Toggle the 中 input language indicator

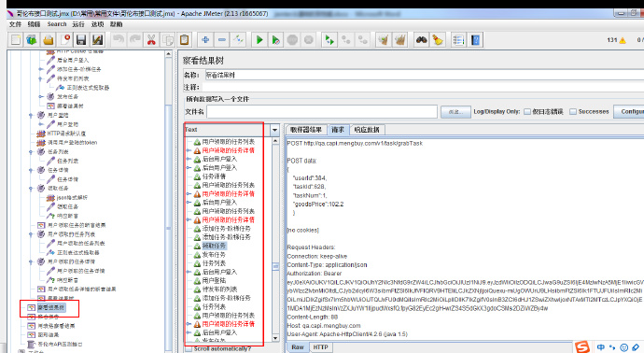(600, 347)
